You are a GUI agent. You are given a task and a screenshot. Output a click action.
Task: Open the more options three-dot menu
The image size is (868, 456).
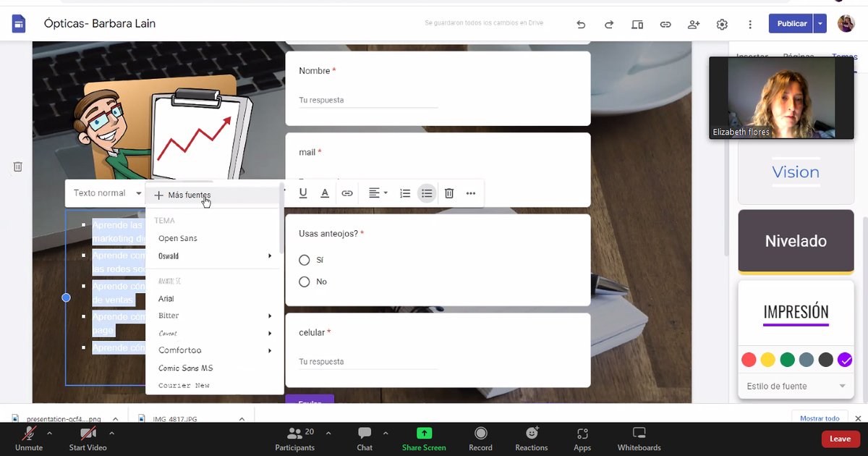(750, 24)
